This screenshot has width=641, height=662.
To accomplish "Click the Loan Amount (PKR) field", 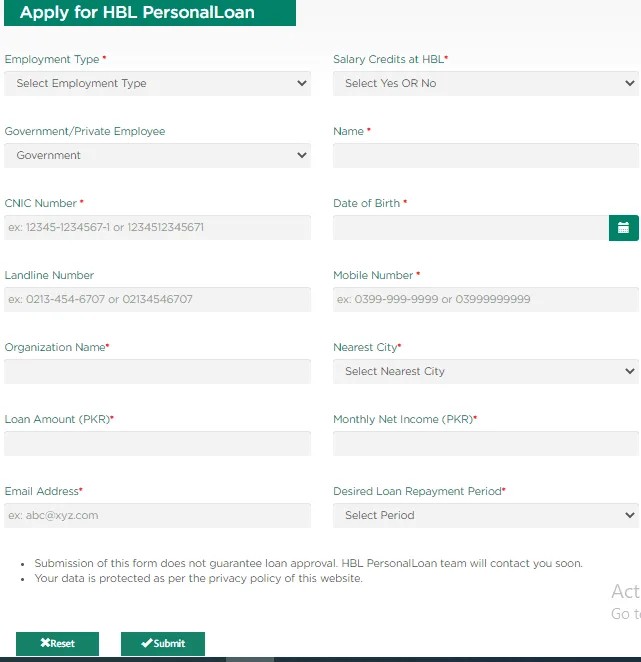I will (x=158, y=443).
